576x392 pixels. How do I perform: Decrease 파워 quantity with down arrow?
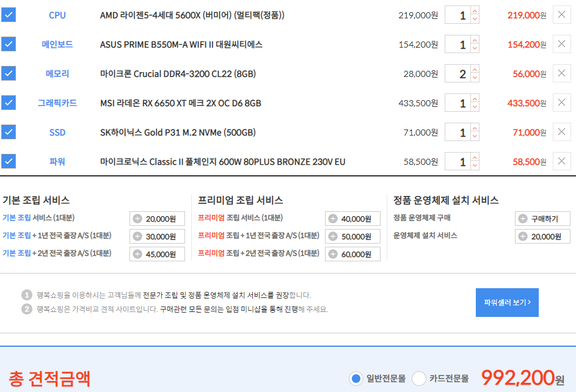pyautogui.click(x=475, y=165)
